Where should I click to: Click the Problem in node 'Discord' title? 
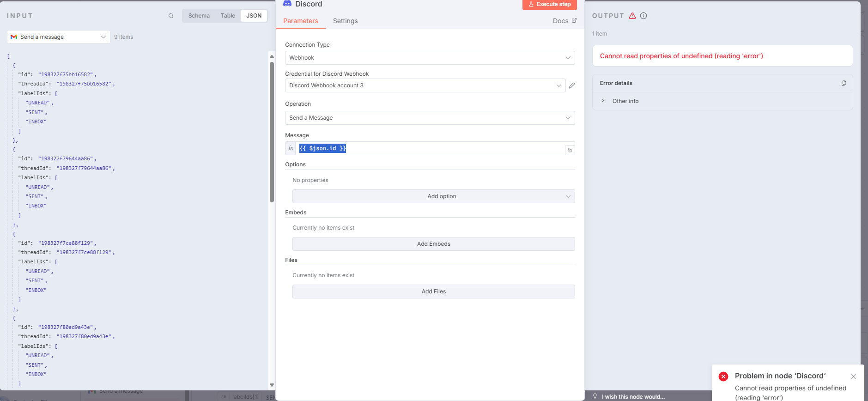point(780,376)
